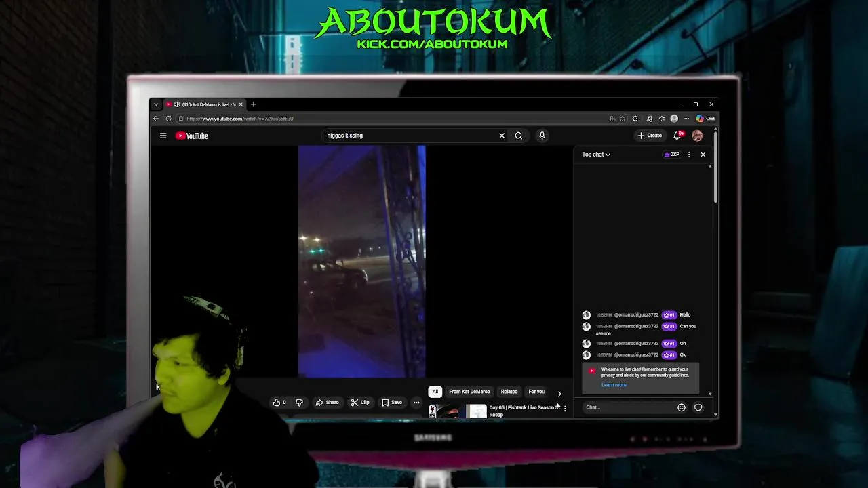
Task: Open the YouTube hamburger guide menu
Action: (x=163, y=136)
